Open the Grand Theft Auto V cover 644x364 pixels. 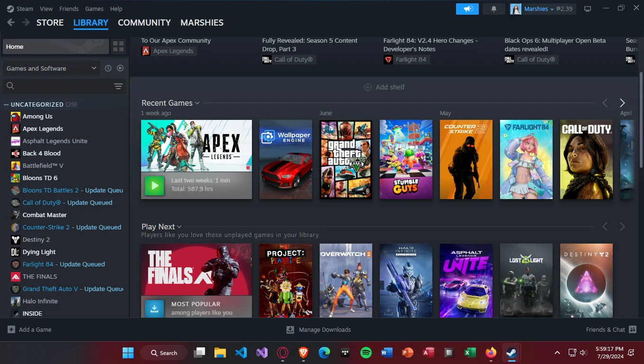pos(346,159)
